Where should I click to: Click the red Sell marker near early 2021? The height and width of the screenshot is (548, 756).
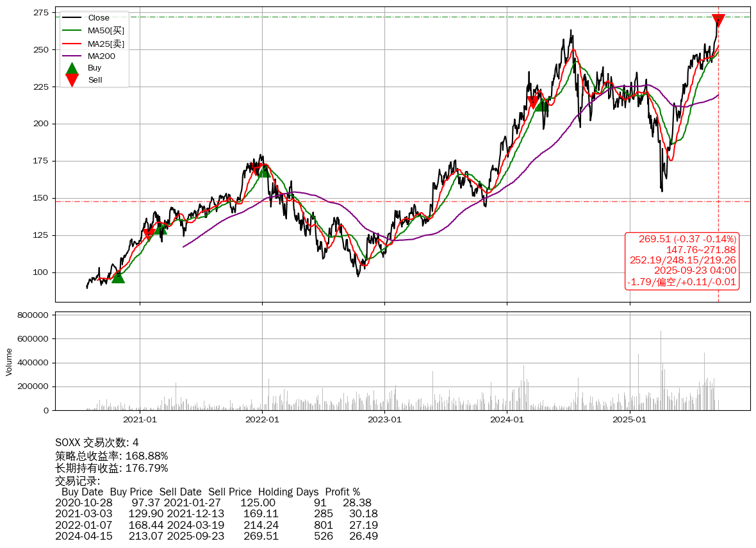coord(148,235)
